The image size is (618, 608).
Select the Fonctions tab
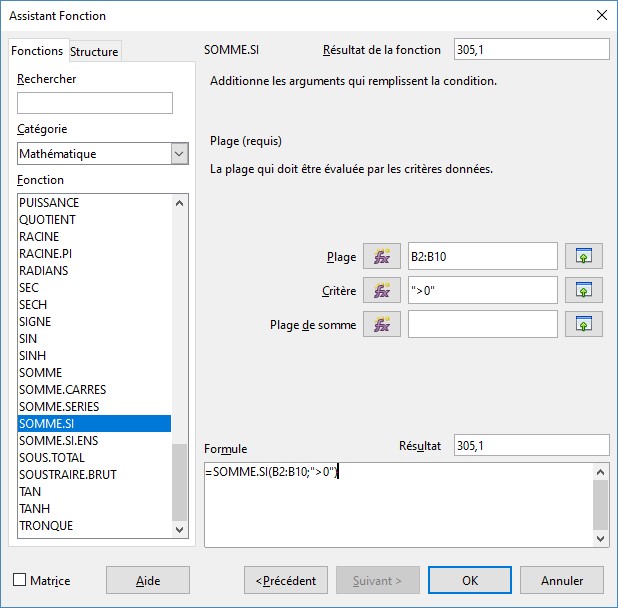tap(37, 50)
